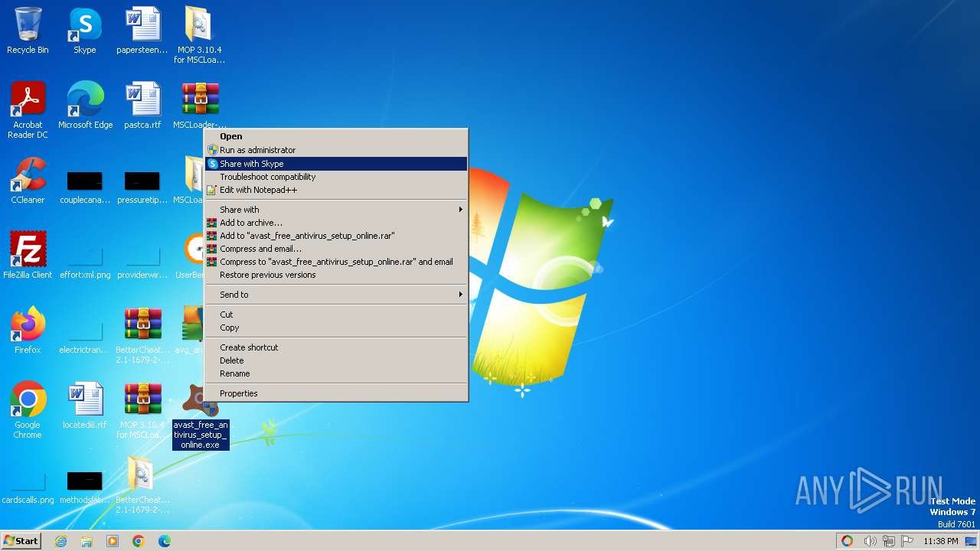
Task: Launch Edge from the taskbar
Action: 165,541
